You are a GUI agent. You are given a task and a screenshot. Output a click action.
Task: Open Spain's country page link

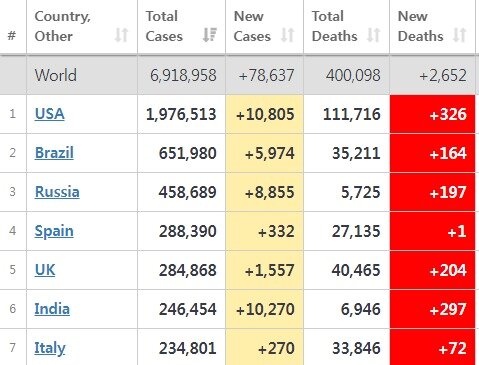pyautogui.click(x=54, y=231)
